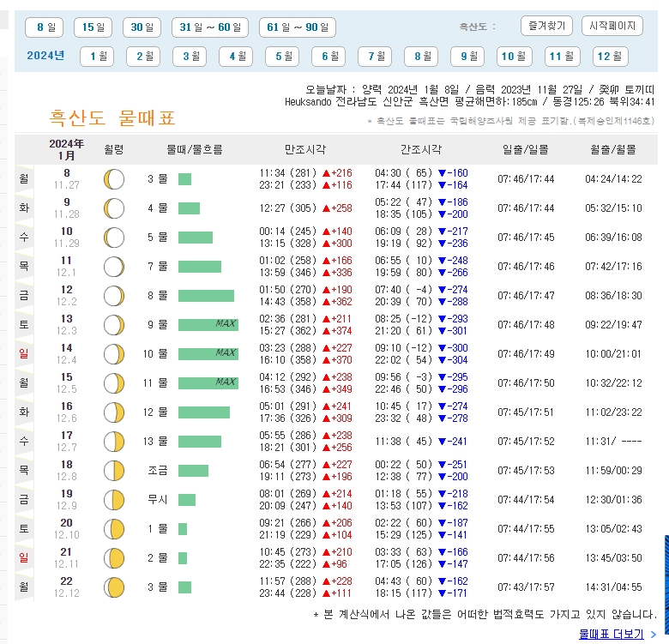Click the moon phase icon for January 13
This screenshot has width=669, height=644.
pos(114,325)
